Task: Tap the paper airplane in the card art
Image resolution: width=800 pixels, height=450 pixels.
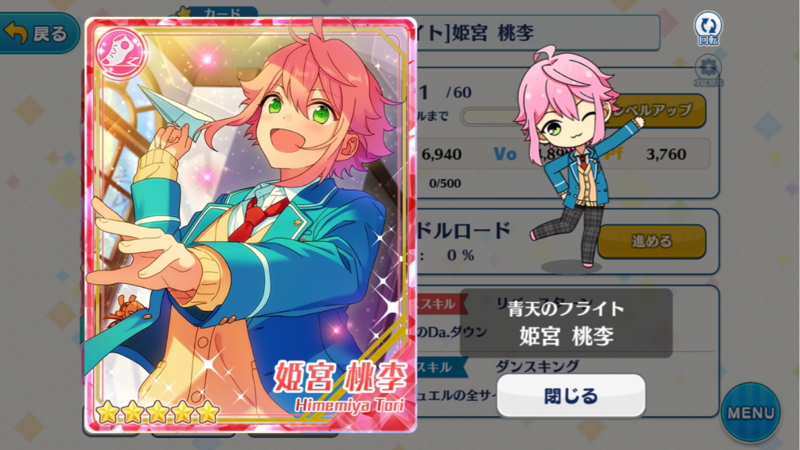Action: coord(178,112)
